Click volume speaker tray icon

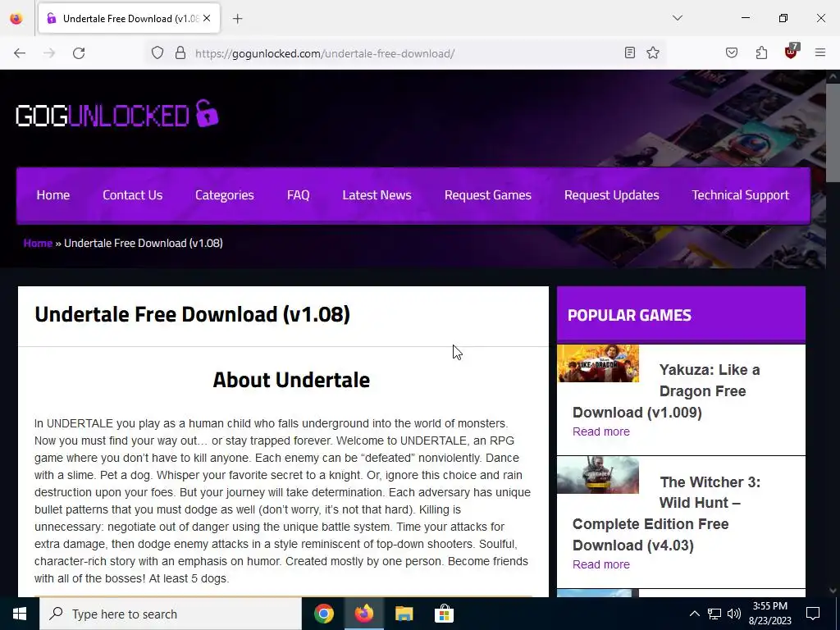tap(734, 614)
